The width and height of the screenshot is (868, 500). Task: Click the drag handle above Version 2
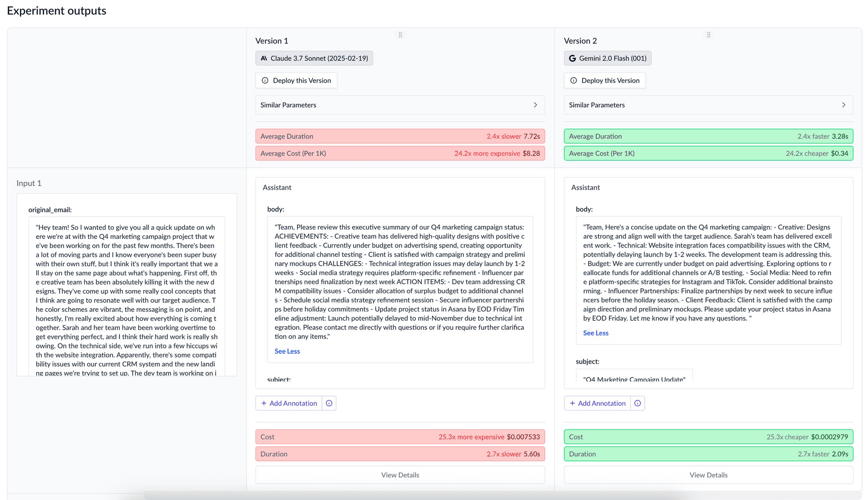[x=708, y=34]
